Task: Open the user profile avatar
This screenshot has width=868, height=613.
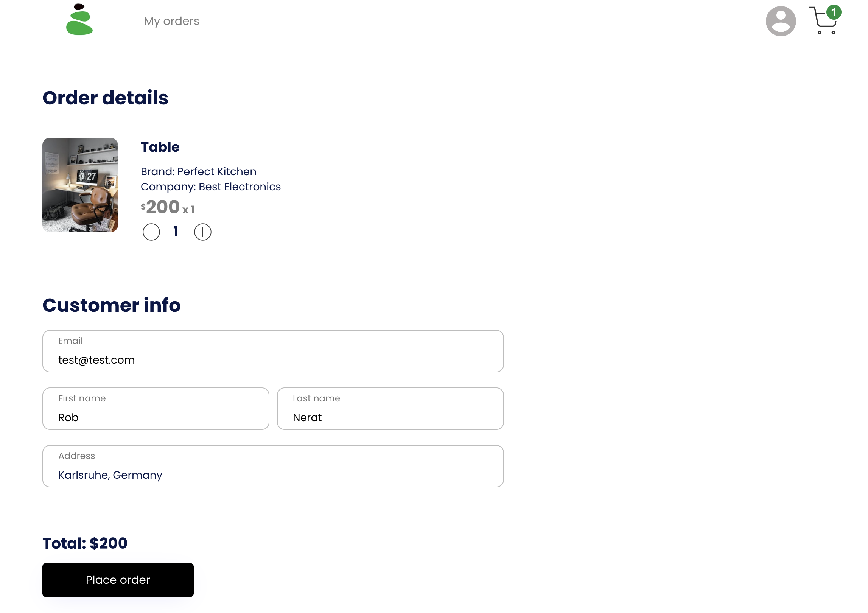Action: pos(781,21)
